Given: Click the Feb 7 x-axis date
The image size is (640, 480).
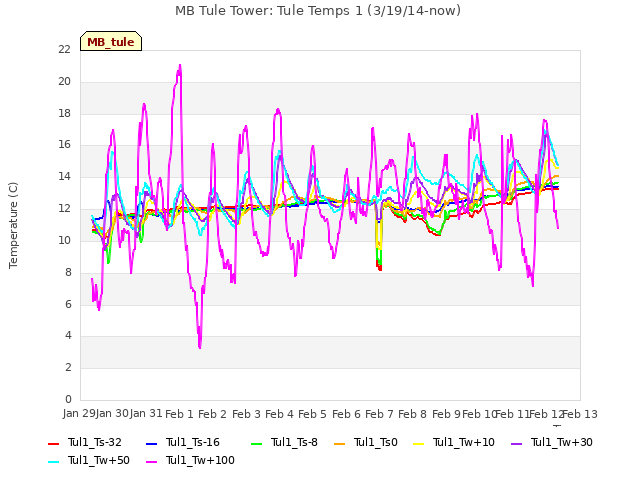Looking at the screenshot, I should pyautogui.click(x=379, y=414).
